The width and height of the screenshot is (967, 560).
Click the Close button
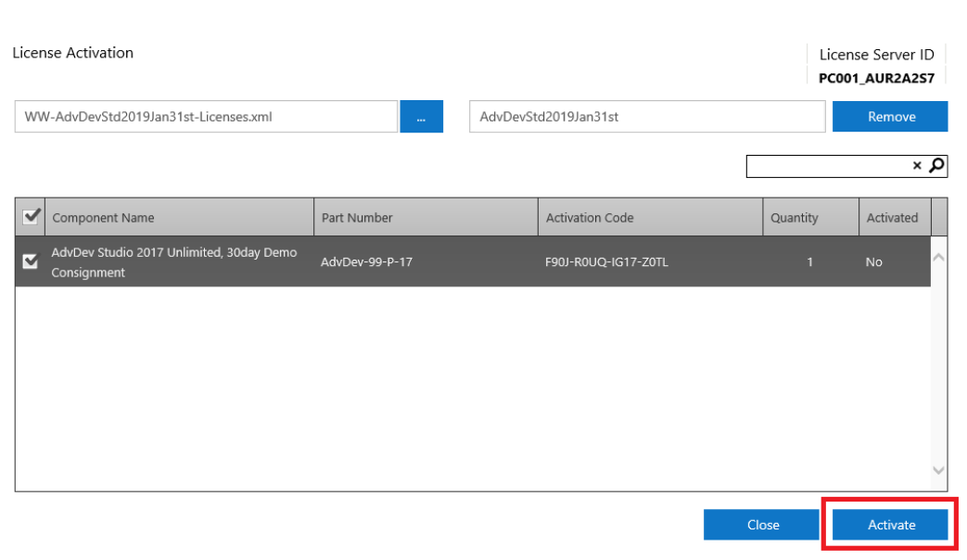click(761, 525)
